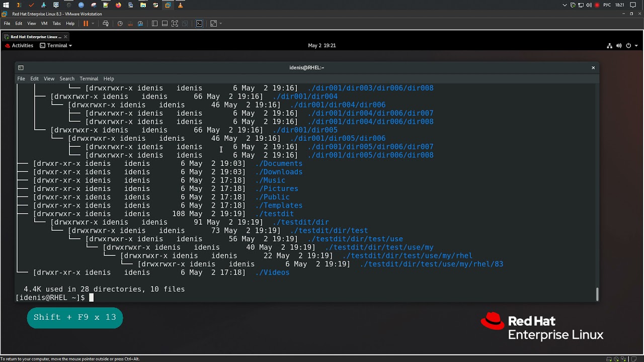Show hidden Windows tray icons chevron
Viewport: 644px width, 362px height.
[x=565, y=5]
